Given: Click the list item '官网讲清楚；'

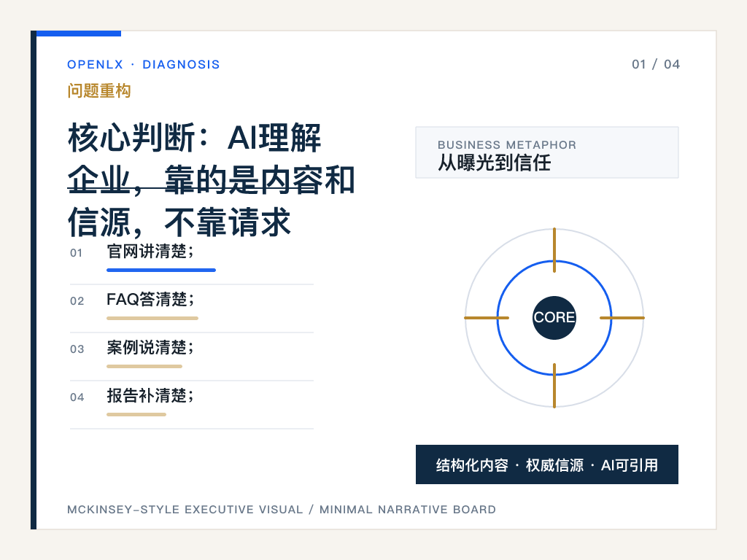Looking at the screenshot, I should (x=150, y=251).
